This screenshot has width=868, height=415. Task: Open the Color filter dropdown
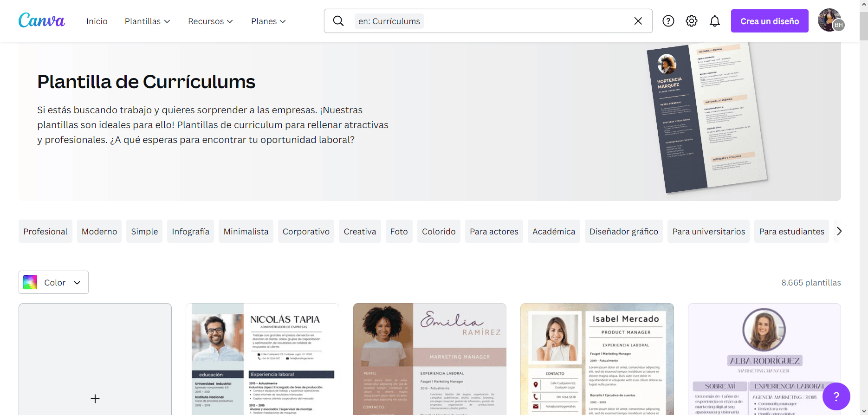point(53,282)
